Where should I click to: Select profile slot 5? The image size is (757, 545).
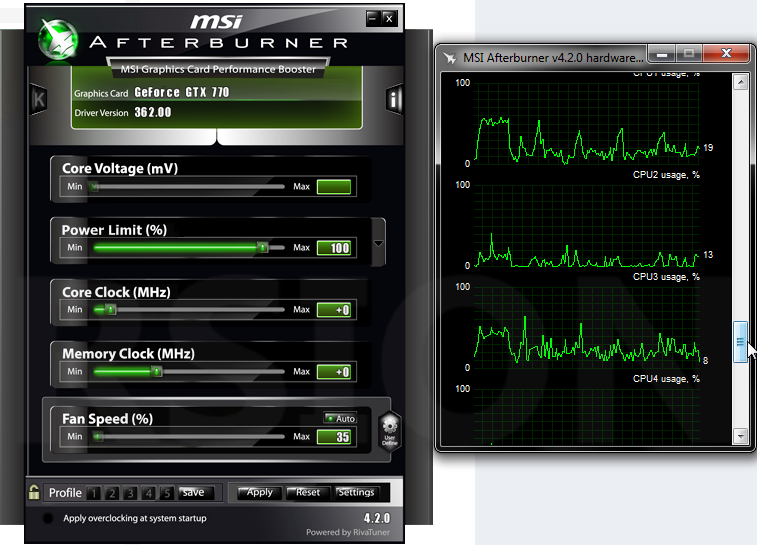pyautogui.click(x=167, y=493)
